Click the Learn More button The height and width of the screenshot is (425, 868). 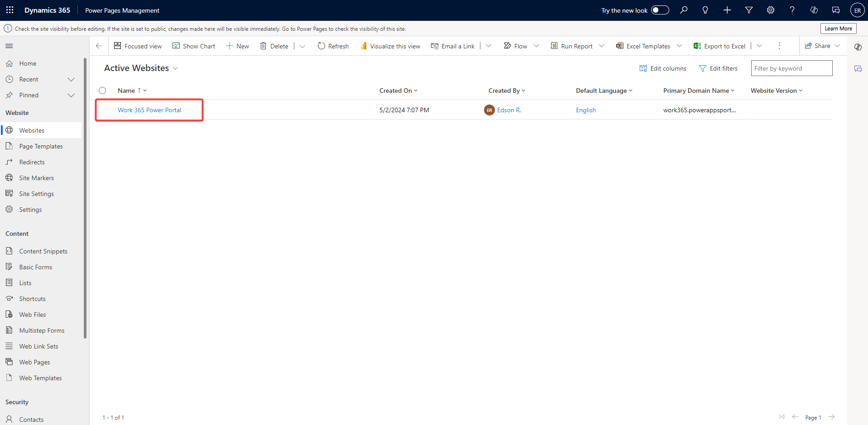[x=838, y=29]
